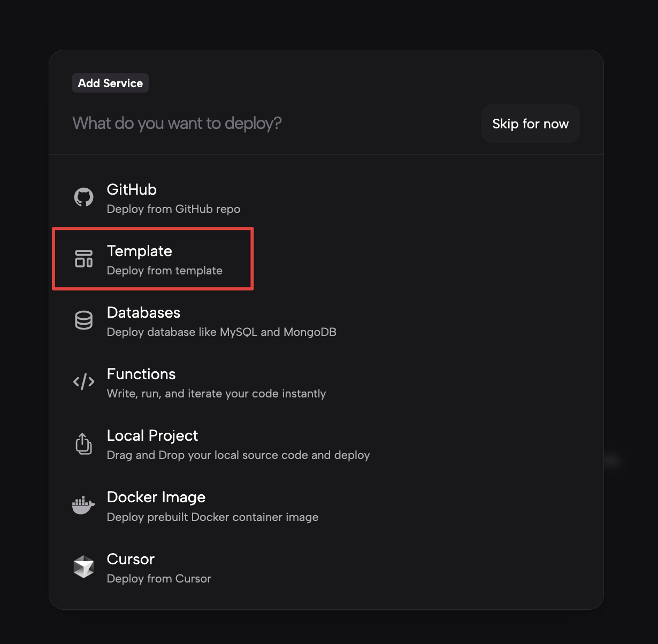The width and height of the screenshot is (658, 644).
Task: Click 'Drag and Drop your local source code' text
Action: (x=238, y=455)
